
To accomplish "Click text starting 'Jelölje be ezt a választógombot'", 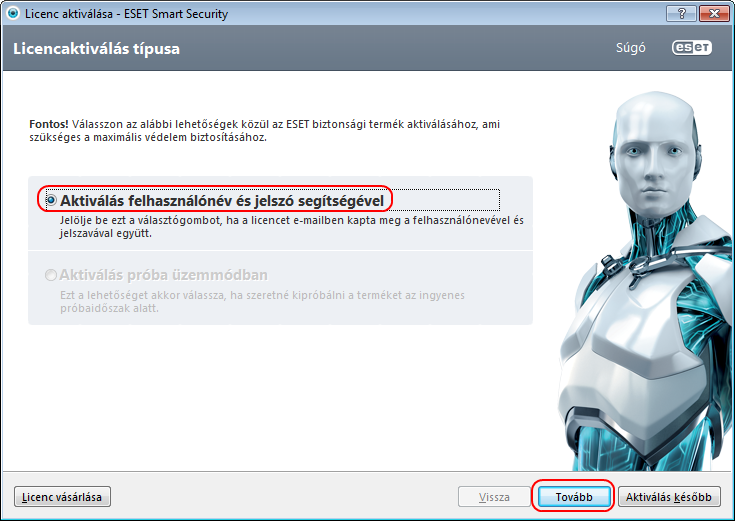I will 292,227.
